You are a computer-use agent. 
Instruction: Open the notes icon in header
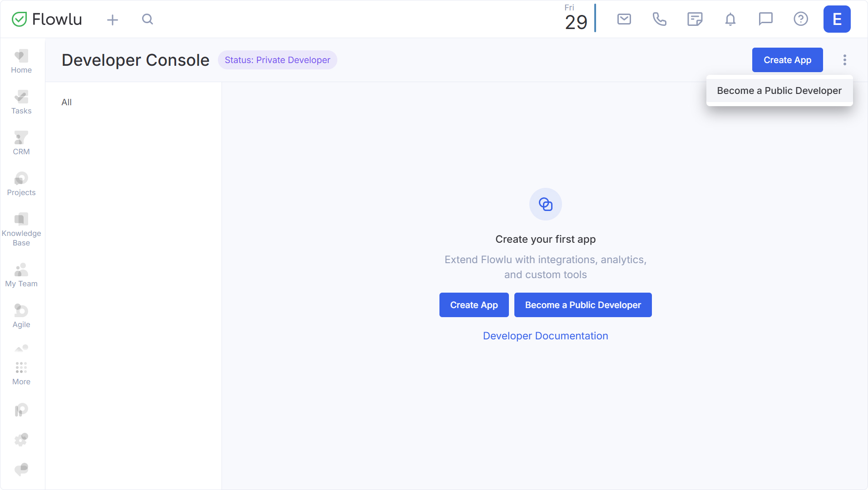coord(695,19)
